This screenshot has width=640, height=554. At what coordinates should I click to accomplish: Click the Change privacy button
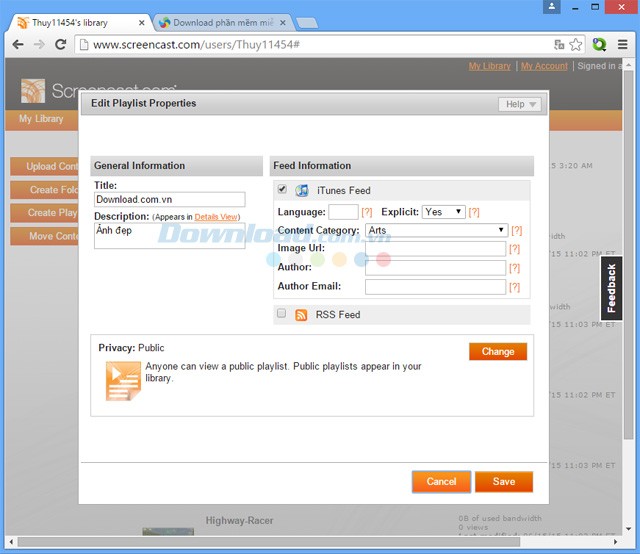click(x=498, y=352)
